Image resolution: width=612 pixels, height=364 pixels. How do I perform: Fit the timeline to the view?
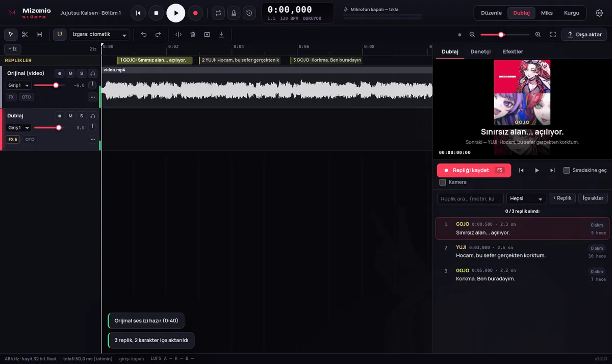(553, 34)
